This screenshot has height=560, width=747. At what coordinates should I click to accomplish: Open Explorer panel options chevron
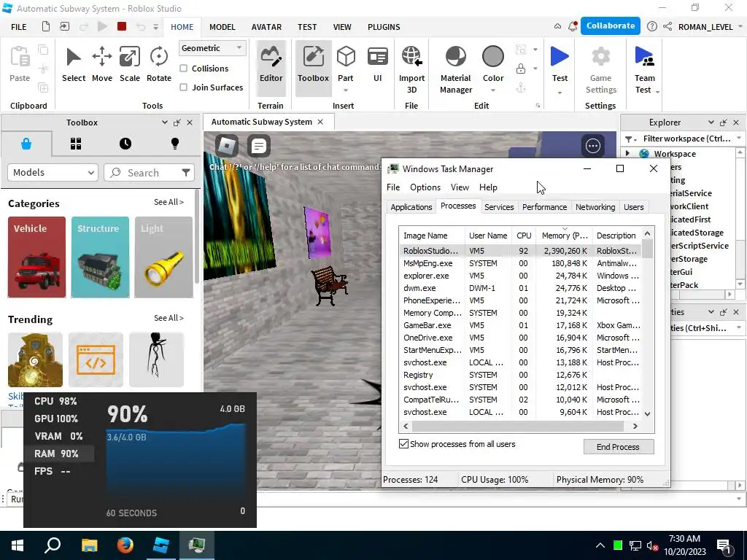click(x=711, y=122)
